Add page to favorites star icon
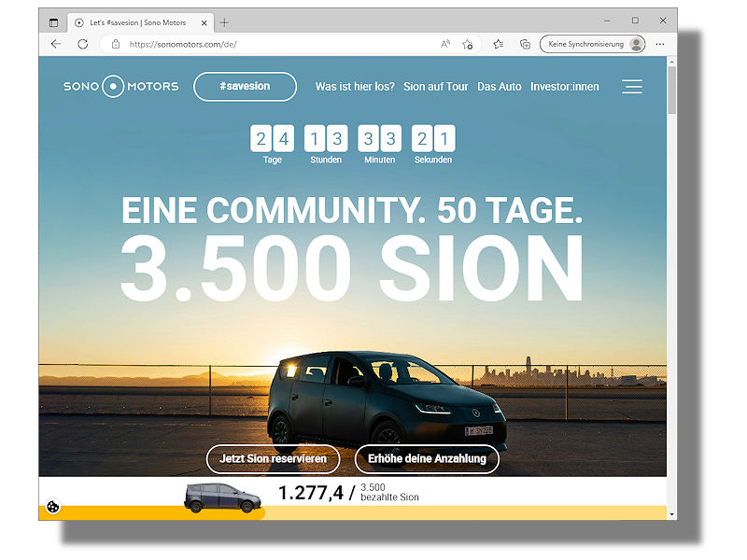This screenshot has height=560, width=747. (x=468, y=44)
